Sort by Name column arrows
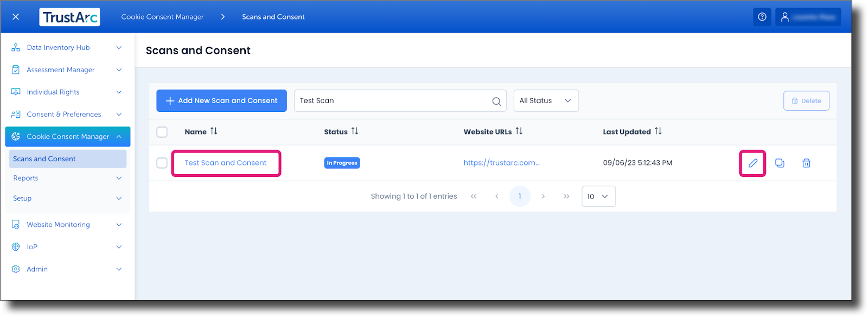Screen dimensions: 868x317 click(x=214, y=131)
